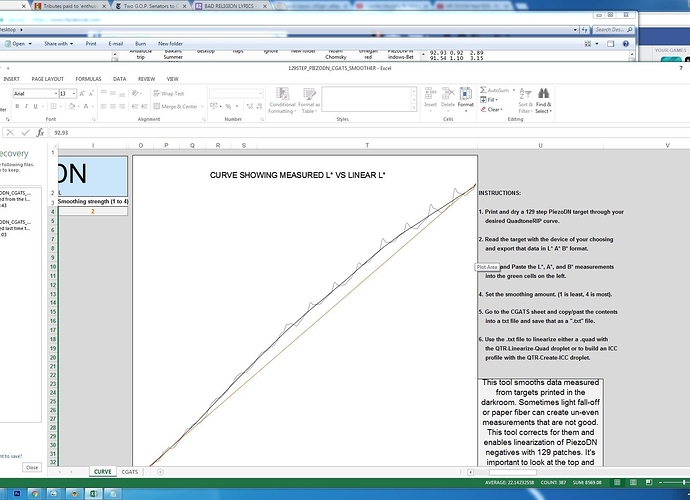The width and height of the screenshot is (690, 500).
Task: Toggle Wrap Text in Alignment group
Action: pos(169,93)
